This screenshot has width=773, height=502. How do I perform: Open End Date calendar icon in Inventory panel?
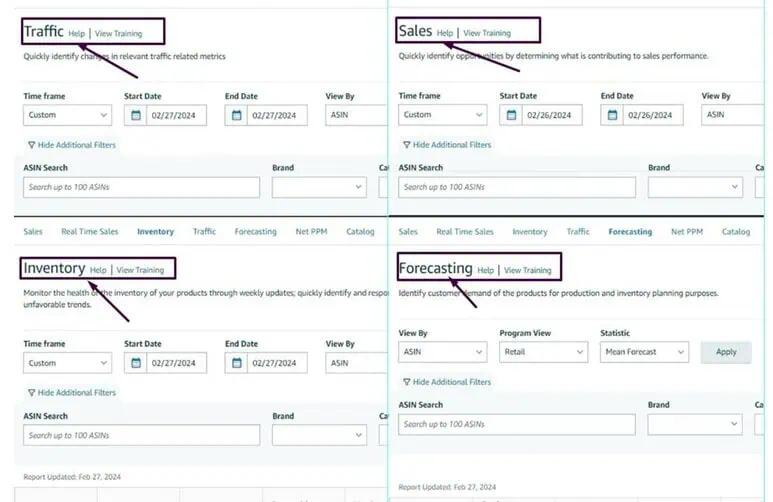(x=237, y=363)
